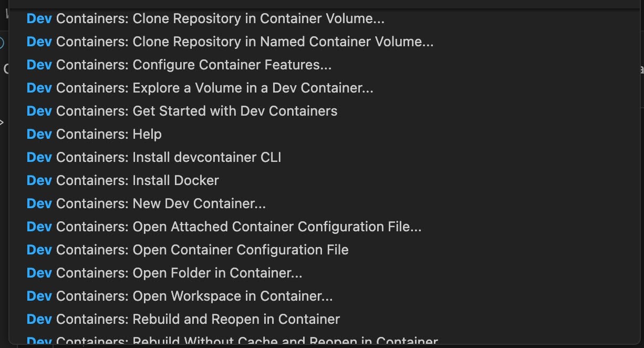
Task: Select Rebuild and Reopen in Container
Action: [x=183, y=319]
